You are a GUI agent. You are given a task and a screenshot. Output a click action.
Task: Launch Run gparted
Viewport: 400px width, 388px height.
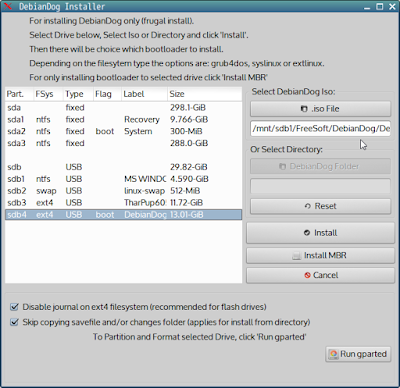point(358,354)
